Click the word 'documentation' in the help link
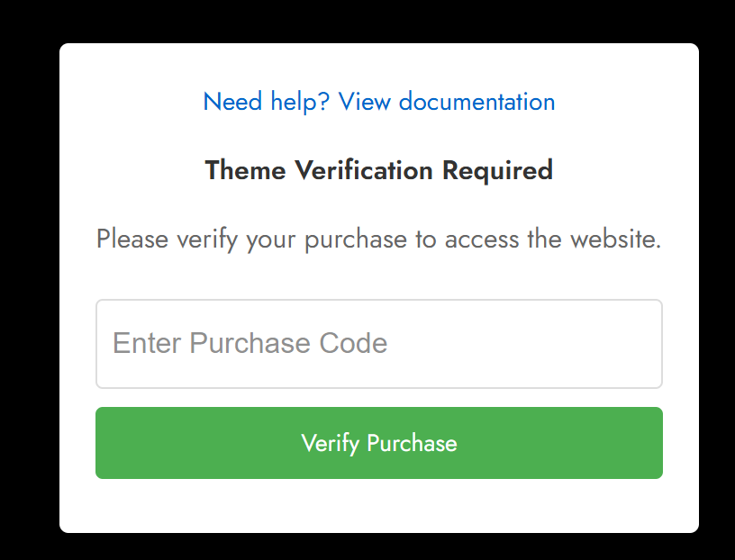Image resolution: width=735 pixels, height=560 pixels. 476,102
